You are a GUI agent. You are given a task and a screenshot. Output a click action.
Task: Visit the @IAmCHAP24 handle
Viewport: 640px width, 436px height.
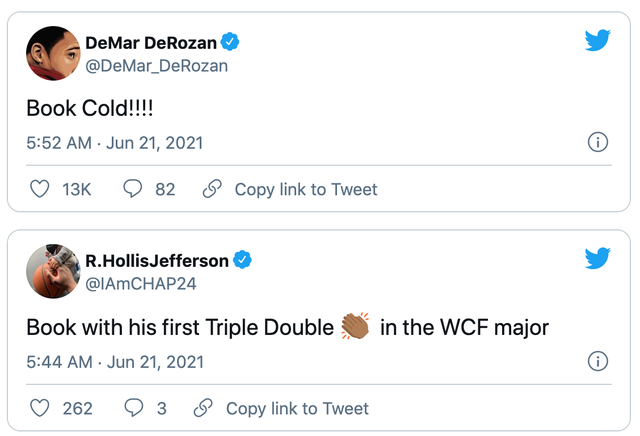point(139,283)
